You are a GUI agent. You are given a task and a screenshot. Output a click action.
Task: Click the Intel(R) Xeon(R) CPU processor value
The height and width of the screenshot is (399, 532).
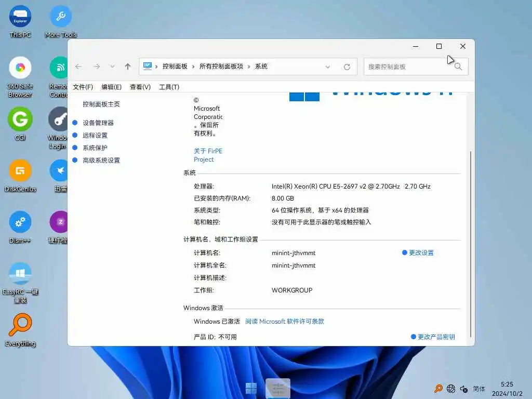click(351, 187)
